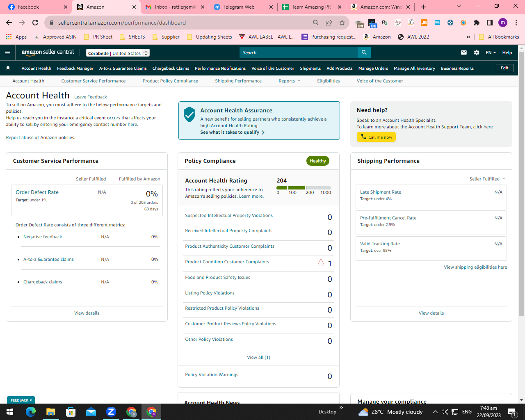Open Microsoft Edge from the taskbar
Viewport: 525px width, 420px height.
tap(31, 412)
